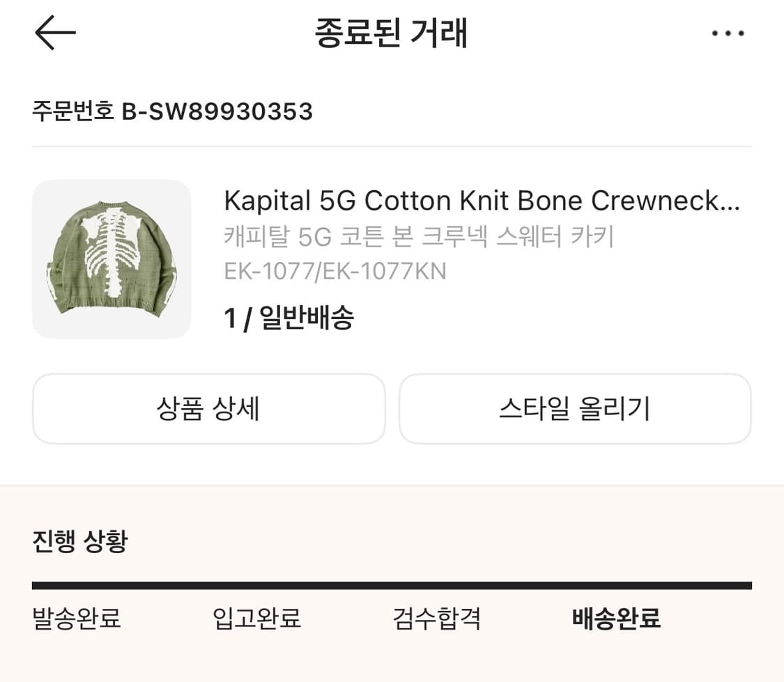
Task: Select the 입고완료 progress step
Action: click(x=256, y=618)
